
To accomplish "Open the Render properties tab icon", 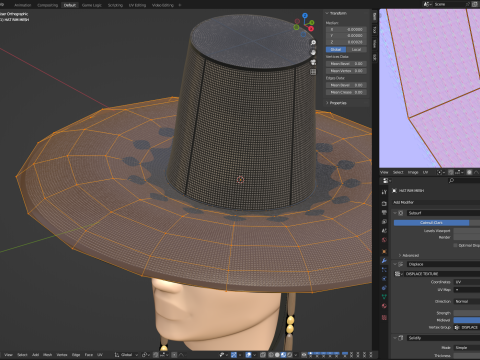I will [x=384, y=203].
